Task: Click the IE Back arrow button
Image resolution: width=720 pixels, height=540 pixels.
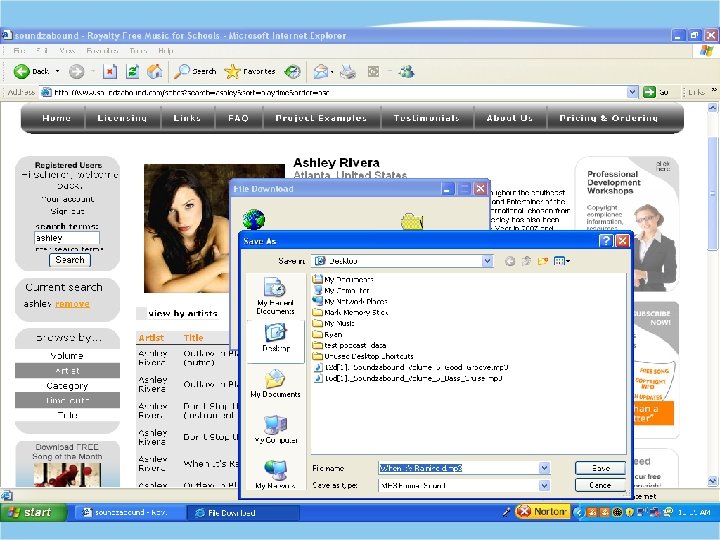Action: pos(21,71)
